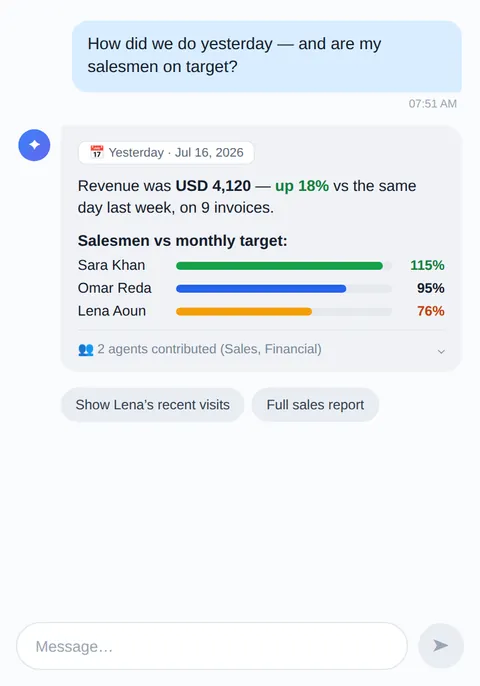The image size is (480, 686).
Task: Focus the Message input field
Action: (212, 646)
